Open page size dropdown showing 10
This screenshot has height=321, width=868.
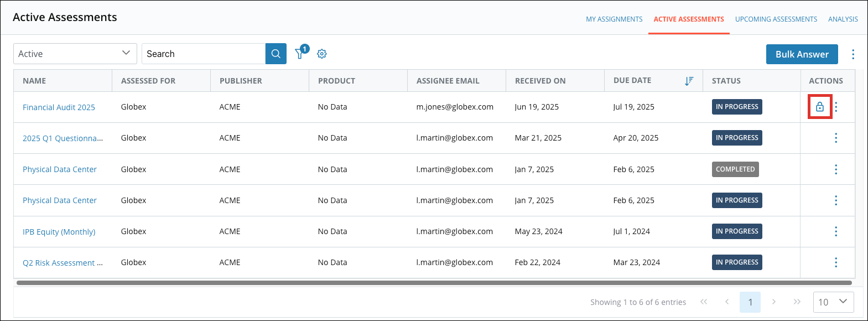pyautogui.click(x=833, y=302)
